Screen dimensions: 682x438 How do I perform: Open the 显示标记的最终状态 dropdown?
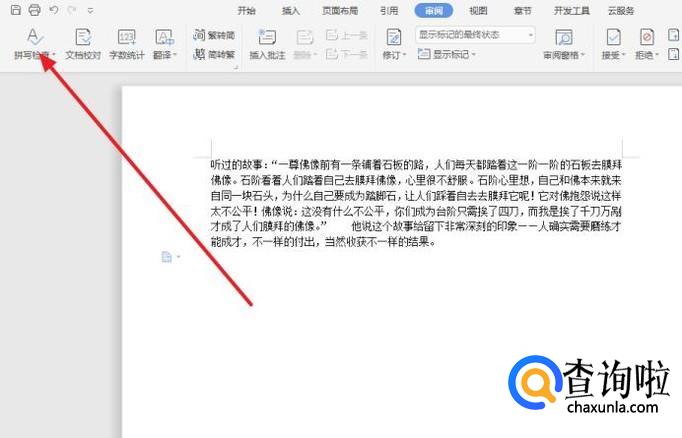[475, 35]
